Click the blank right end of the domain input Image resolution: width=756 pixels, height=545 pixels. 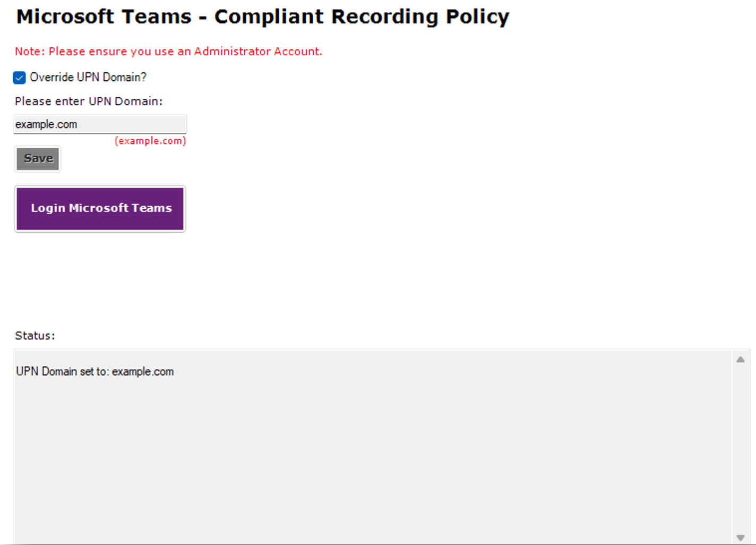coord(133,124)
